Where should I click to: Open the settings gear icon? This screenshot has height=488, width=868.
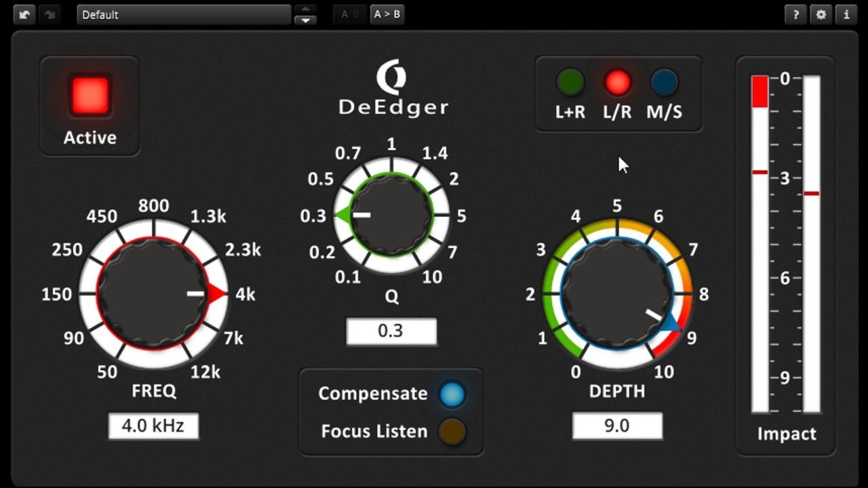821,14
